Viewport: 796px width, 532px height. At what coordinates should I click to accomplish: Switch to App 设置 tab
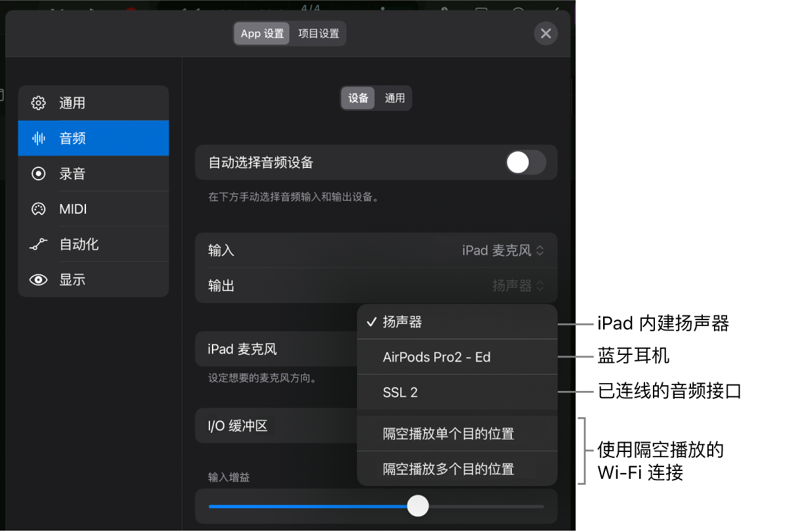pyautogui.click(x=262, y=33)
